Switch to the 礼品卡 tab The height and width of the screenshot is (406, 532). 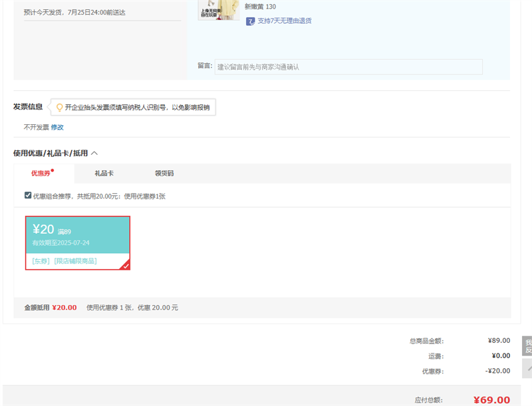pos(104,173)
